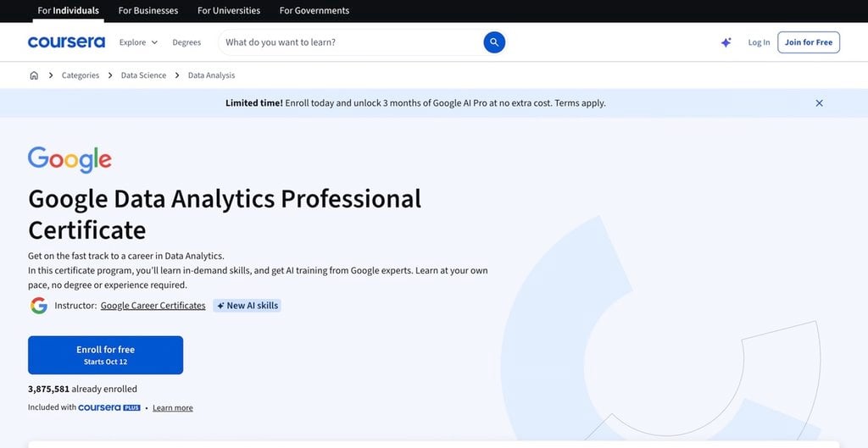This screenshot has width=868, height=448.
Task: Click the Join for Free button
Action: (x=809, y=42)
